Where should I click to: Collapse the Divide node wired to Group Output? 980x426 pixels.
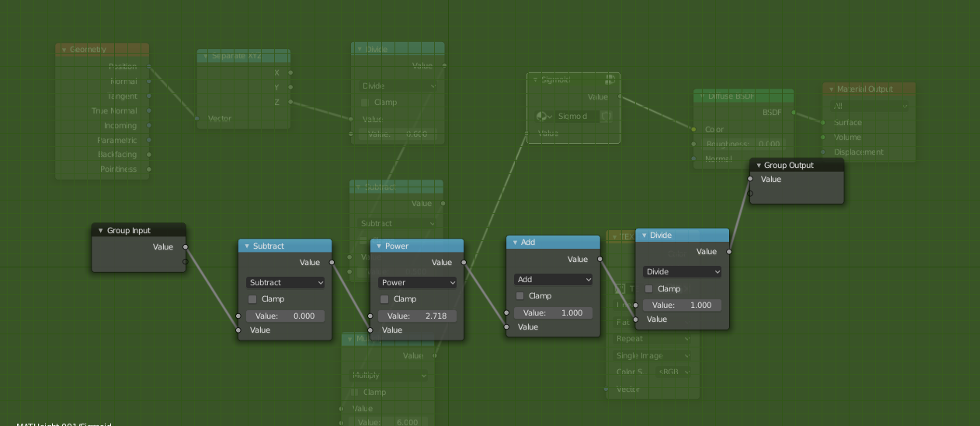644,236
